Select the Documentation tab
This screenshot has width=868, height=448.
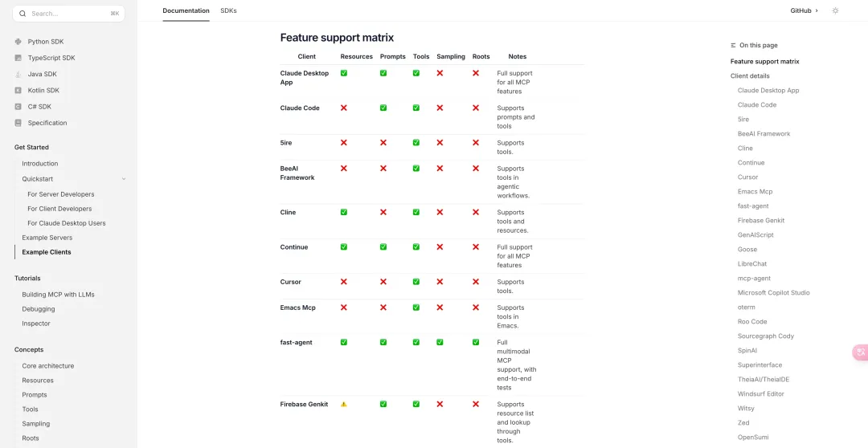tap(186, 10)
